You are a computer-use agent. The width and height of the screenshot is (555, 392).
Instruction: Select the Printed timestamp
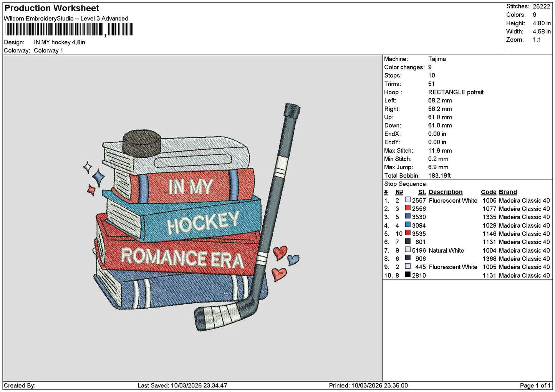click(x=368, y=385)
